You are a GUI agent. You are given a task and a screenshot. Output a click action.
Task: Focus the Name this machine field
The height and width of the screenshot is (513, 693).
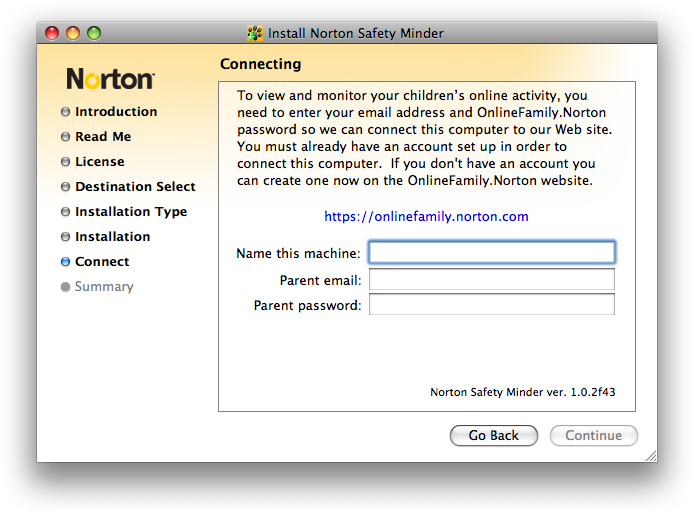point(491,252)
